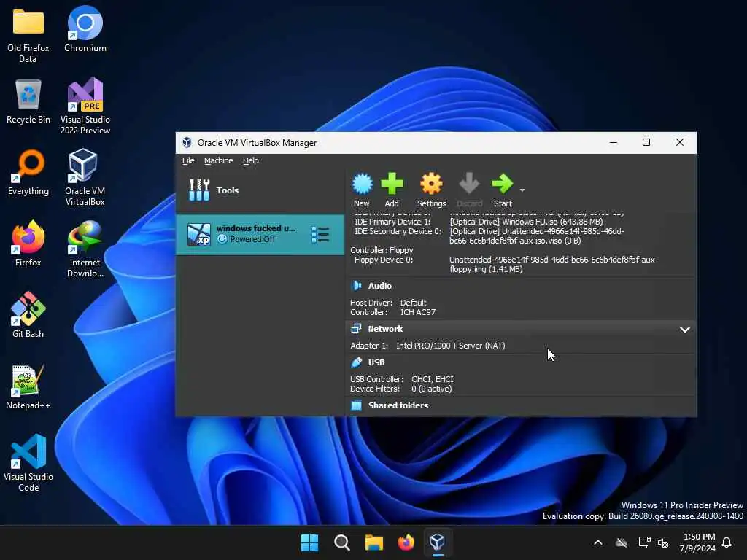This screenshot has width=747, height=560.
Task: Click the Windows FU.iso optical drive text
Action: [x=527, y=222]
